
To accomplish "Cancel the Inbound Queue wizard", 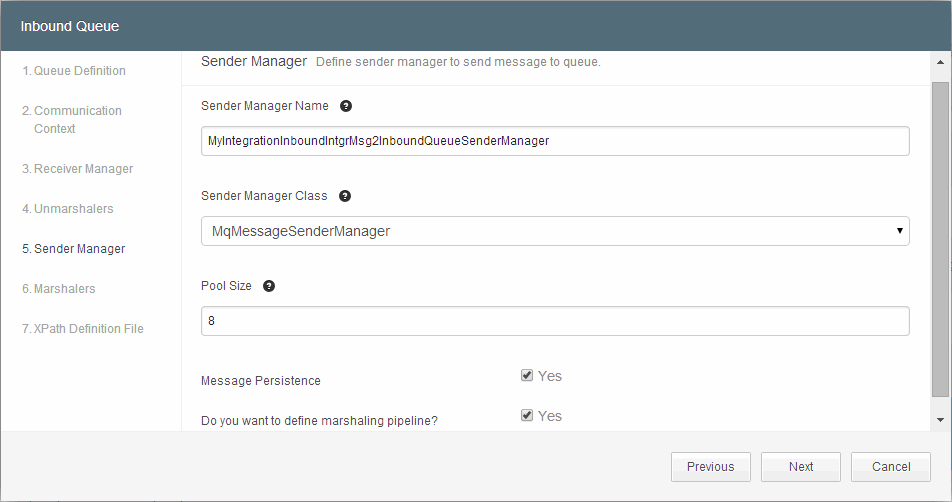I will [891, 467].
